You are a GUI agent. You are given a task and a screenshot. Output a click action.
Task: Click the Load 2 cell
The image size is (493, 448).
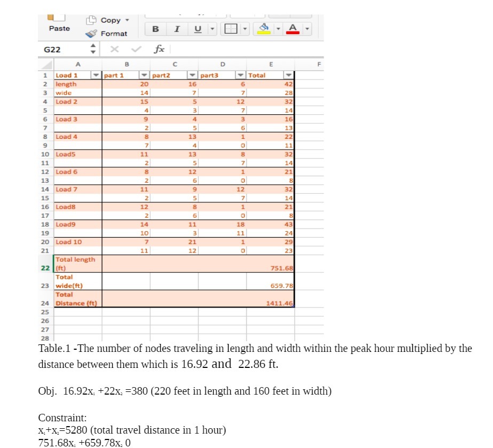coord(78,101)
